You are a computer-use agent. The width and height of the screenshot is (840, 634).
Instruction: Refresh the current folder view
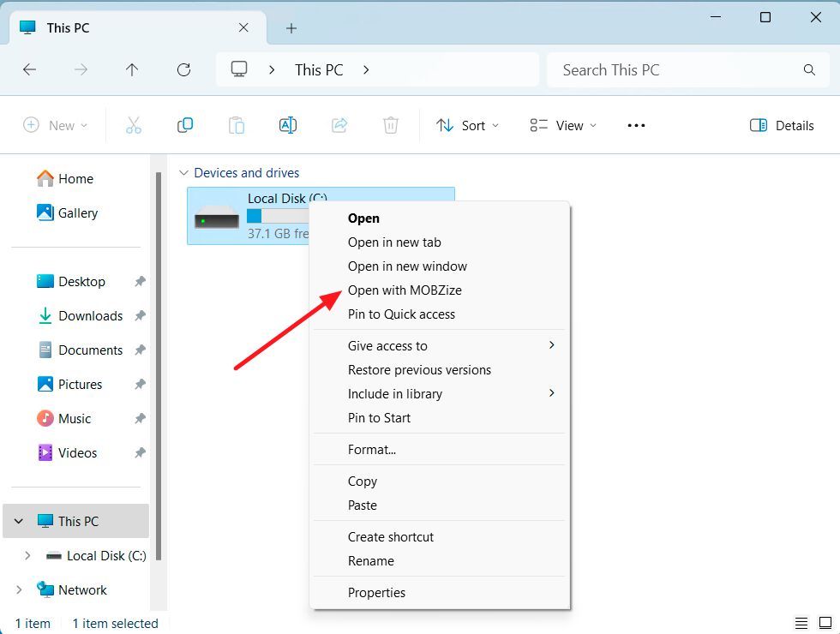point(183,69)
